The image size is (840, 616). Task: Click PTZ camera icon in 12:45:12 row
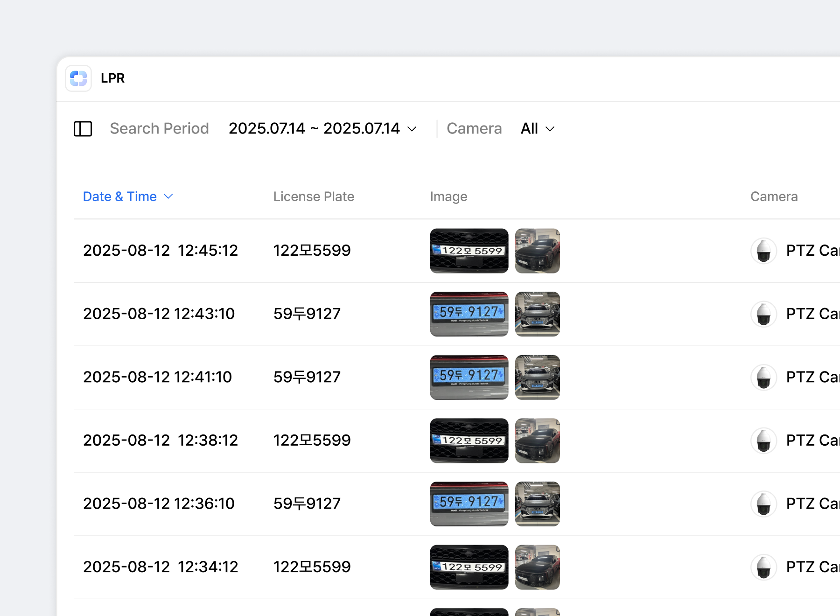pos(763,251)
